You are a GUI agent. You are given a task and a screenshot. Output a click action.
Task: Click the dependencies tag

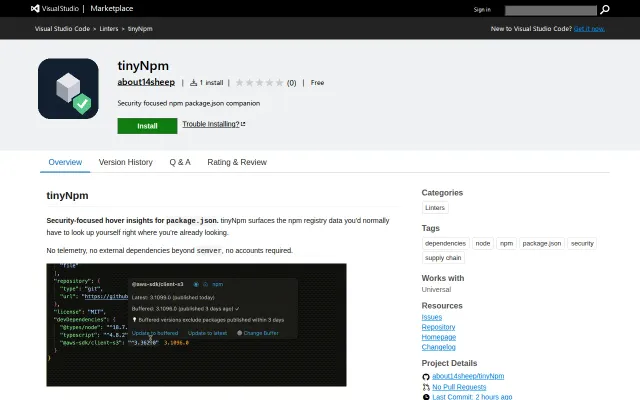445,243
